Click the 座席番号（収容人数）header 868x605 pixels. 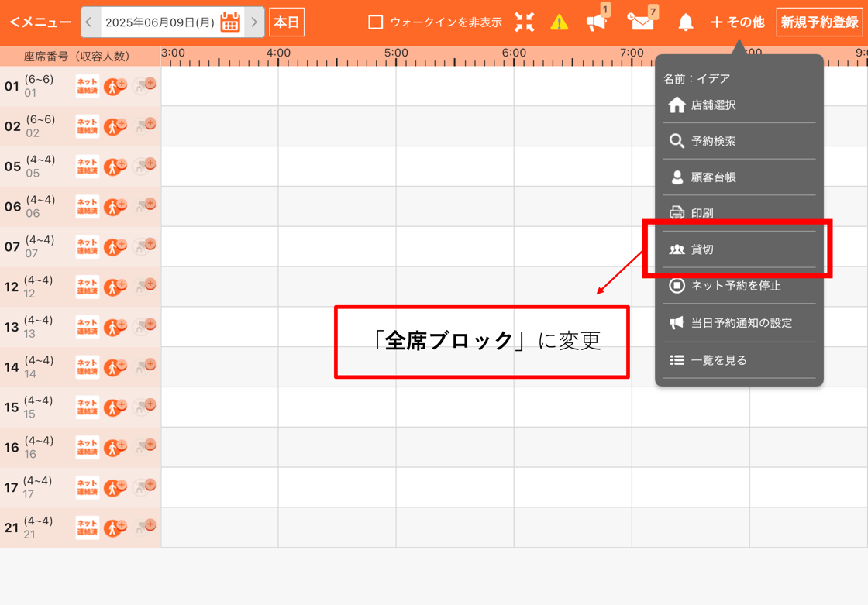(x=77, y=56)
